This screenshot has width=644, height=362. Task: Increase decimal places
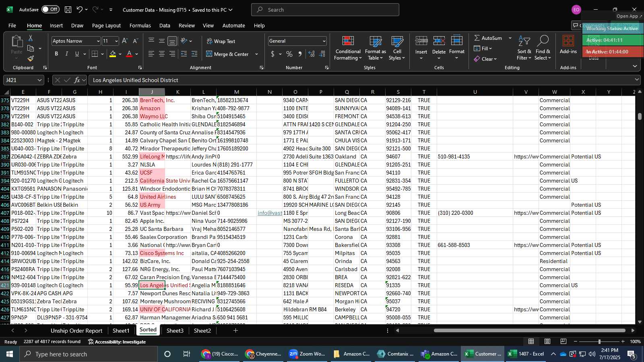click(x=312, y=54)
